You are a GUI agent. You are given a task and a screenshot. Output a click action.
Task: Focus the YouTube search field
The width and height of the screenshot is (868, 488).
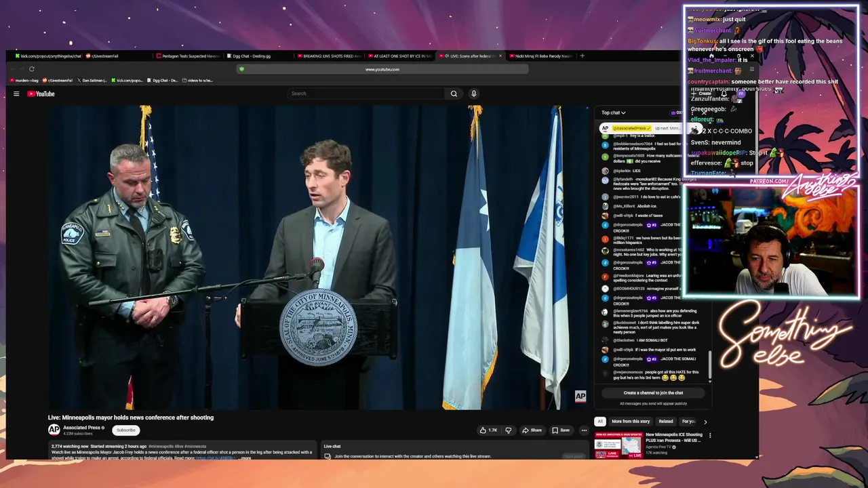pyautogui.click(x=367, y=94)
